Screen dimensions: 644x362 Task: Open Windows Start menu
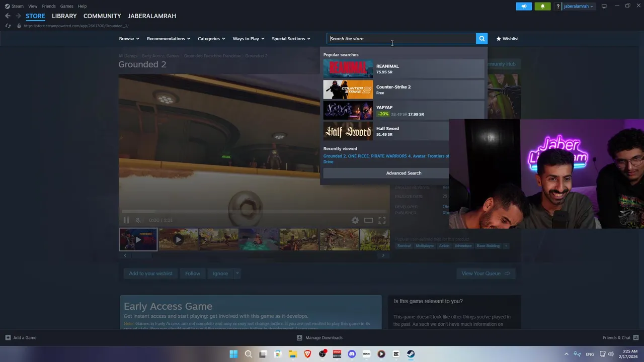point(233,354)
